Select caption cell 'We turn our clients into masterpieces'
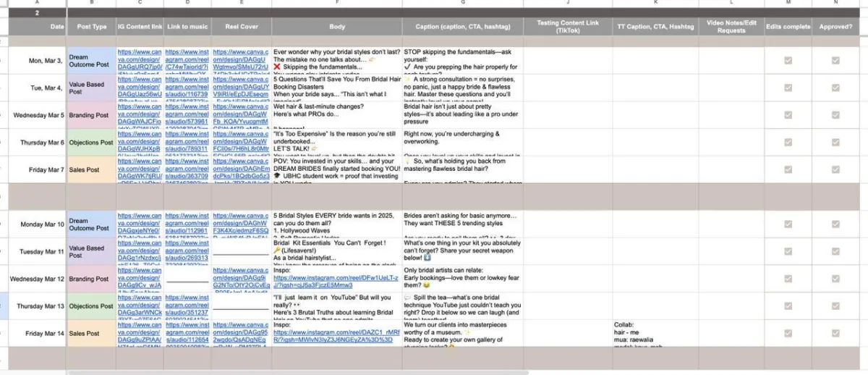Screen dimensions: 868x375 [x=461, y=334]
